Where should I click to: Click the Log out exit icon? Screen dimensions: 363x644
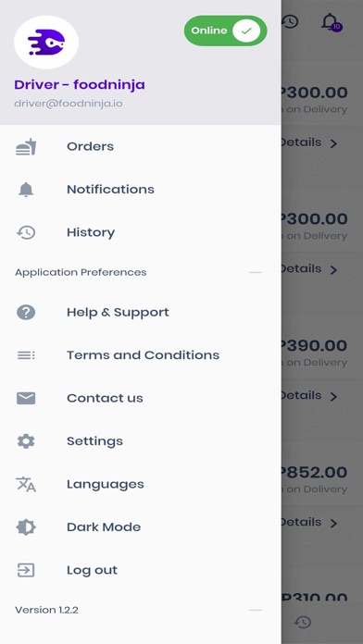click(x=26, y=570)
